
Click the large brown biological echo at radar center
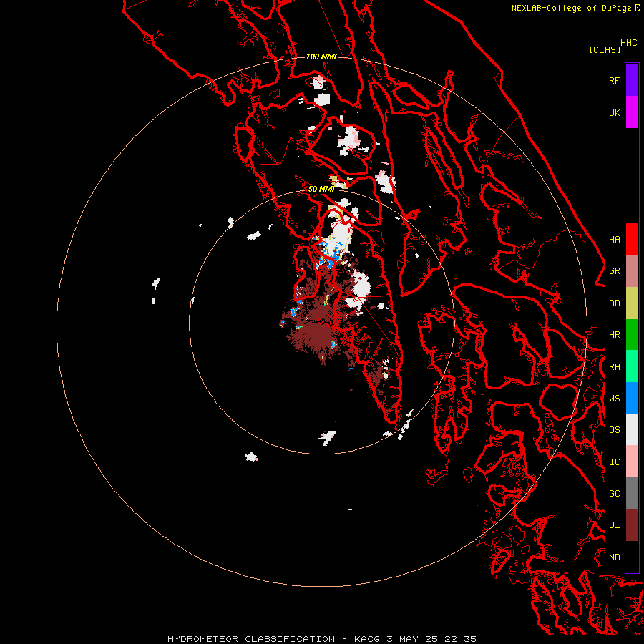[x=316, y=328]
